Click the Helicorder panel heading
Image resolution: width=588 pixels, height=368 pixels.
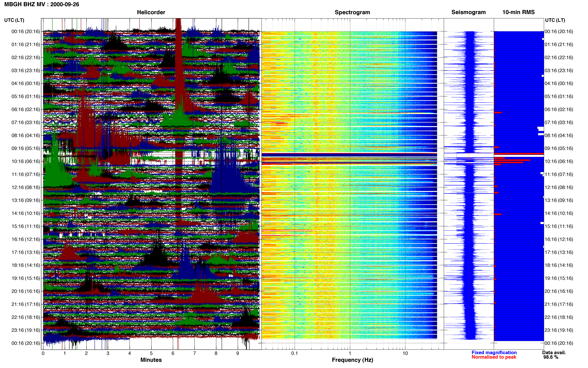pyautogui.click(x=151, y=12)
